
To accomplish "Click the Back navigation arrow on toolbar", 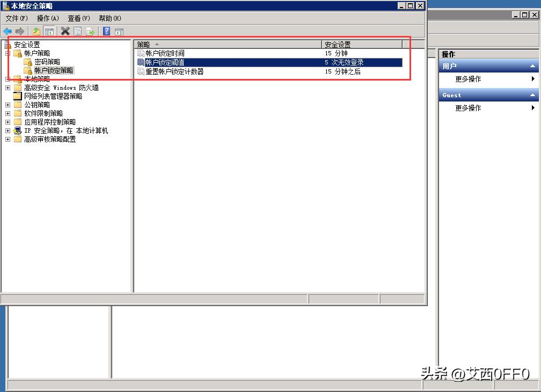I will click(x=7, y=31).
